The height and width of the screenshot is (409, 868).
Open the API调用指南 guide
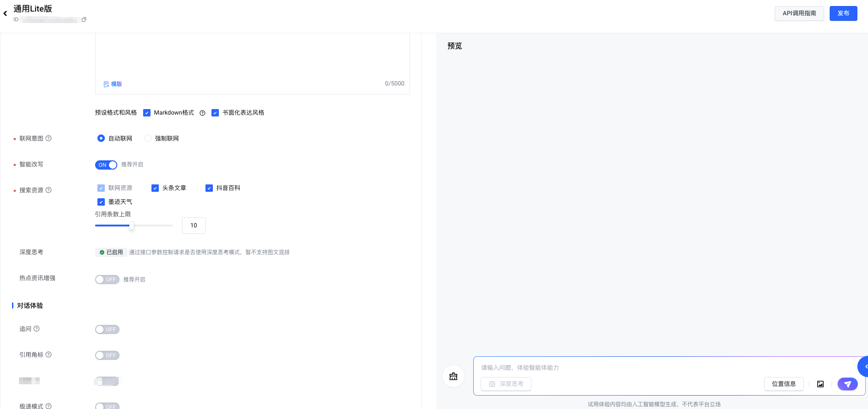click(799, 13)
